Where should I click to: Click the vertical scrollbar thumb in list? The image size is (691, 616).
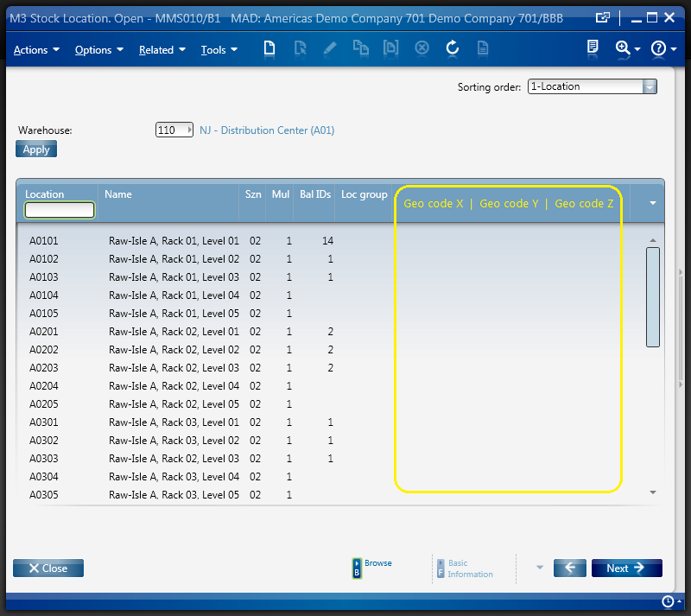tap(653, 296)
